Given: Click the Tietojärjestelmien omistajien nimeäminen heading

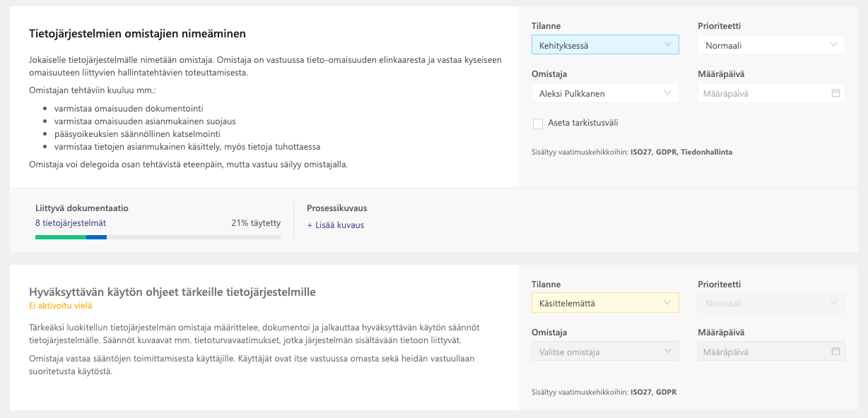Looking at the screenshot, I should pos(137,34).
